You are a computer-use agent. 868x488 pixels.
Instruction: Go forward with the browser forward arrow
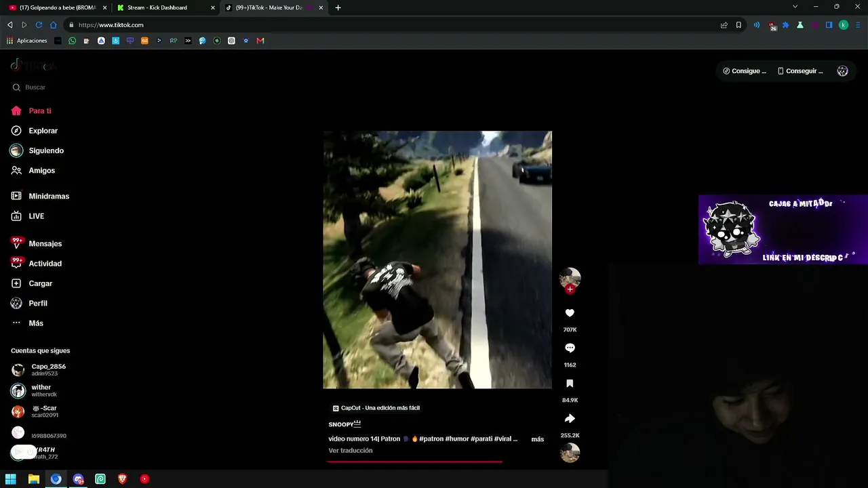[24, 25]
